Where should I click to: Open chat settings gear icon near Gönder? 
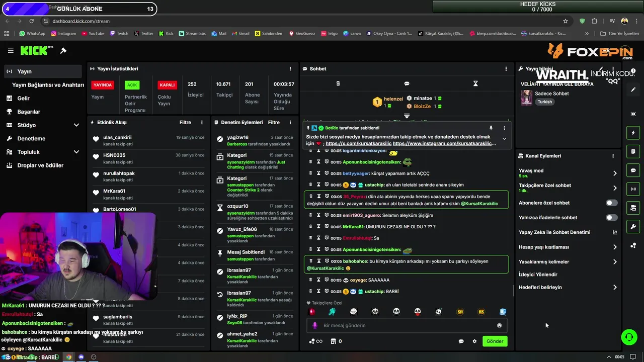(474, 341)
